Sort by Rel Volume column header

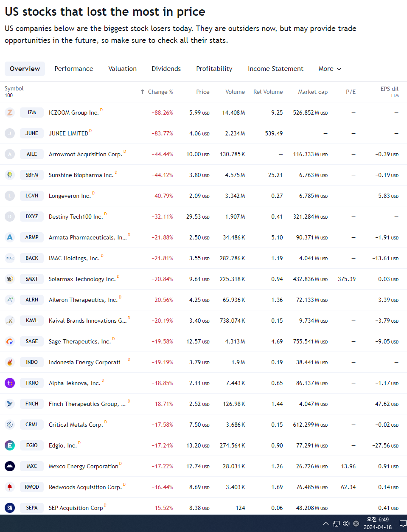click(268, 92)
